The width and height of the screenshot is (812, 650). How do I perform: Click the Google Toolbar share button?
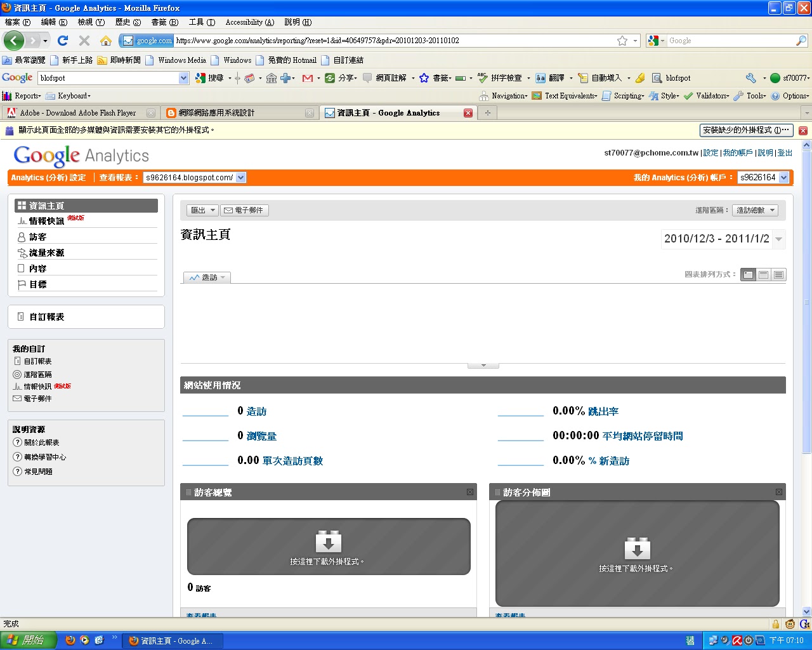tap(341, 78)
